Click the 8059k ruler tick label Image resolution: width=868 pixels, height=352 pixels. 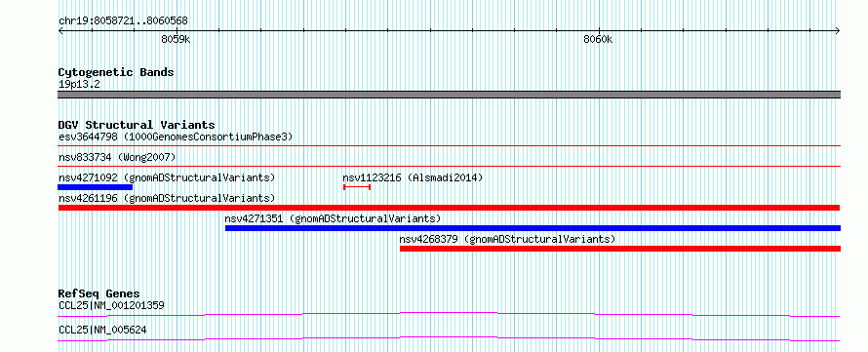pyautogui.click(x=176, y=39)
